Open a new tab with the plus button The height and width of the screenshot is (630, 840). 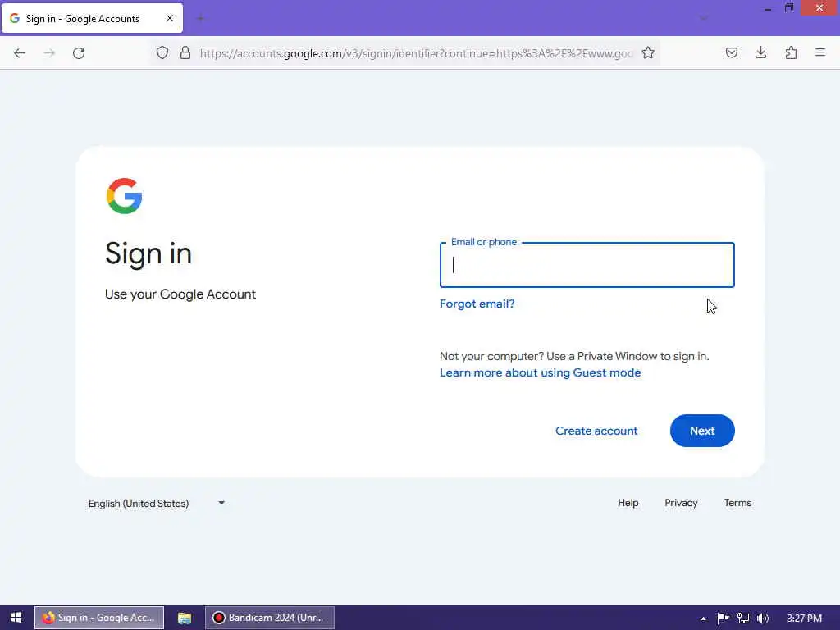(x=200, y=18)
